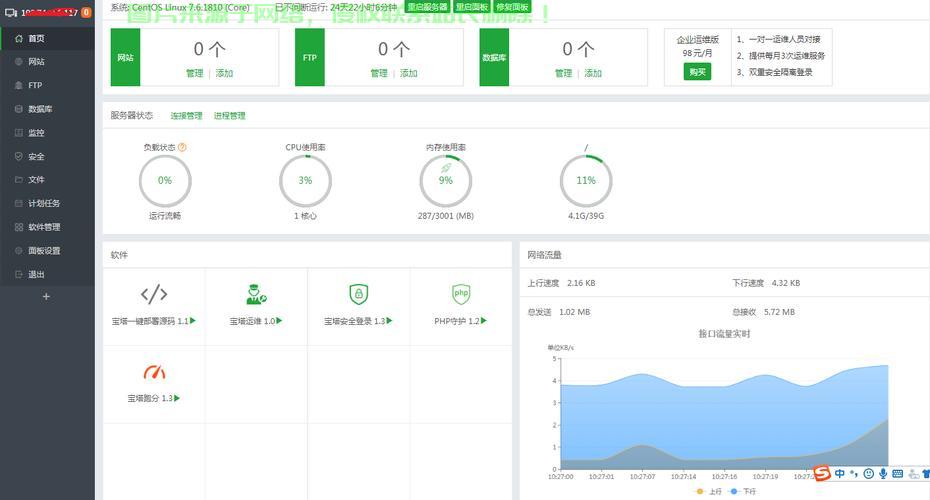Screen dimensions: 930x500
Task: Click the 企业运维版 98元/月 text
Action: click(x=698, y=46)
